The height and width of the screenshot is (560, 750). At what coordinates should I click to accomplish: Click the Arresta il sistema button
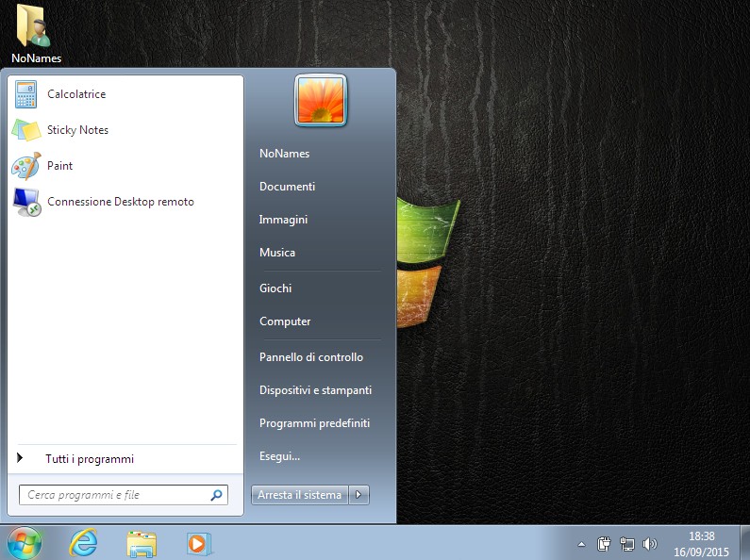coord(300,495)
